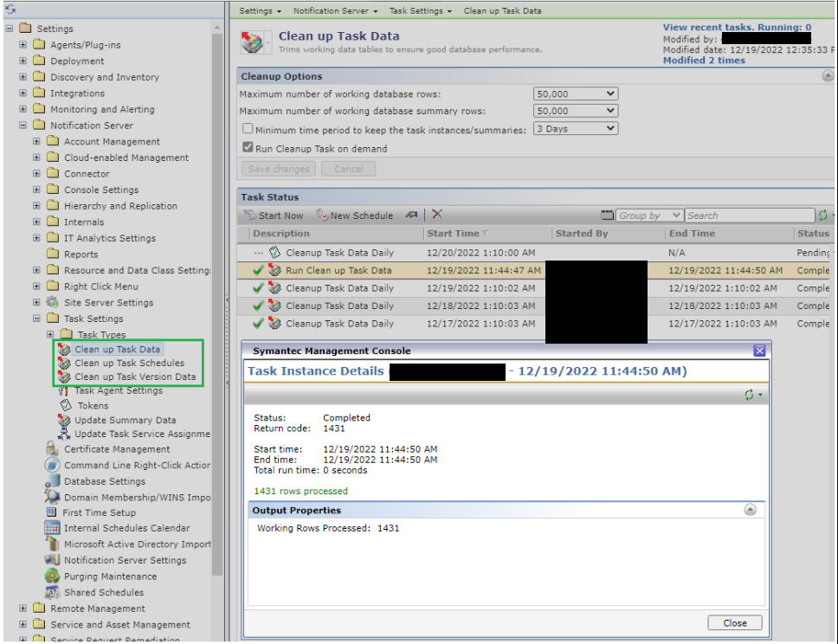
Task: Open the Notification Server breadcrumb menu
Action: click(335, 11)
